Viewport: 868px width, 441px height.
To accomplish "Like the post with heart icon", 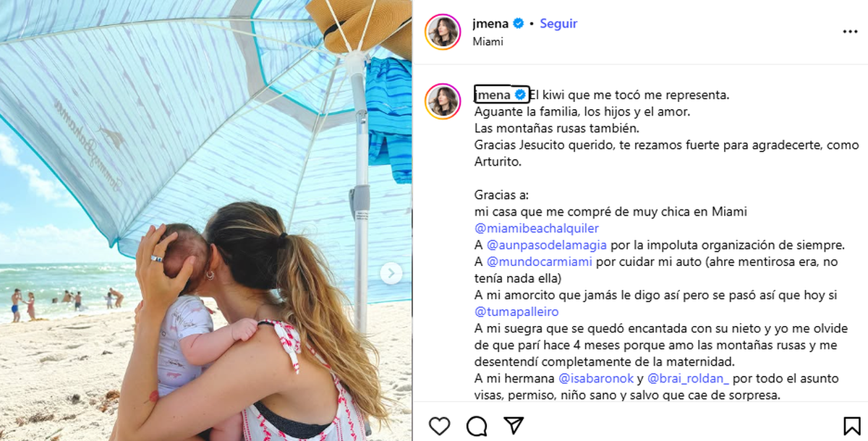I will coord(439,426).
